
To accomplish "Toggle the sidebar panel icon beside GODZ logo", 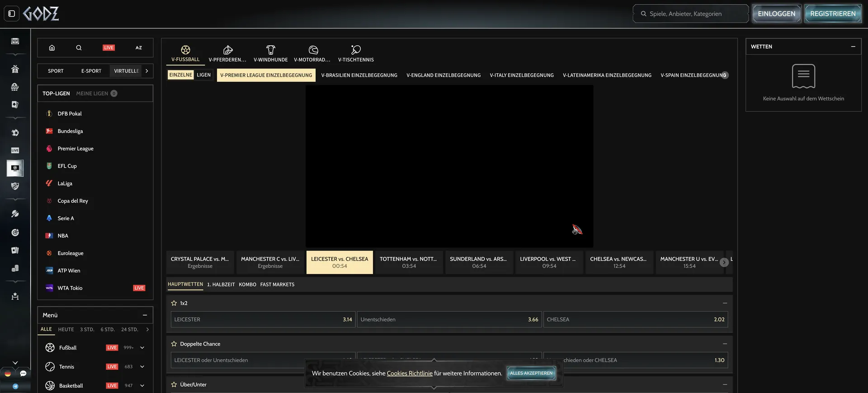I will point(12,14).
